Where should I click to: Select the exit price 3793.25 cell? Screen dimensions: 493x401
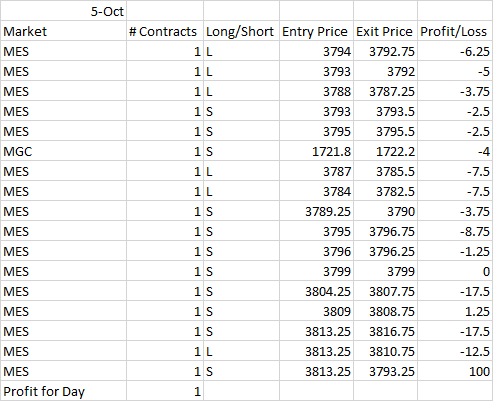pos(385,371)
